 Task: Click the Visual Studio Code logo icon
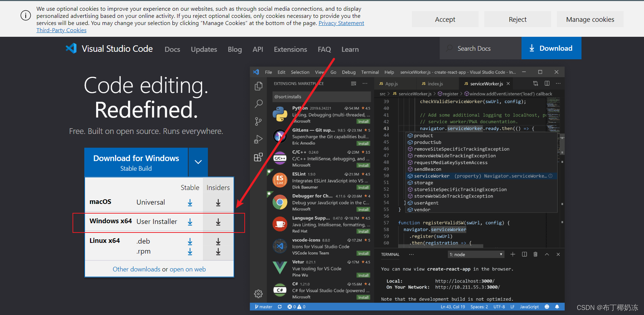[71, 49]
